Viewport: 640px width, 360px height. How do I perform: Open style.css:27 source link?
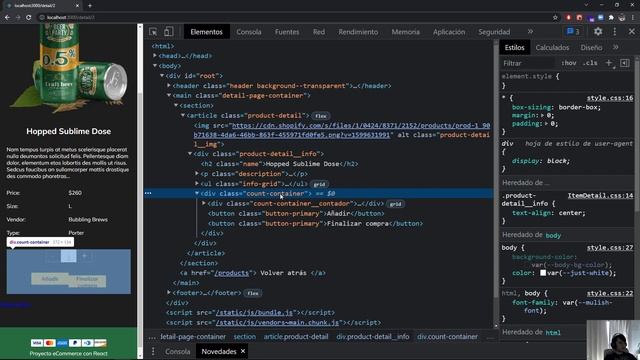[610, 247]
